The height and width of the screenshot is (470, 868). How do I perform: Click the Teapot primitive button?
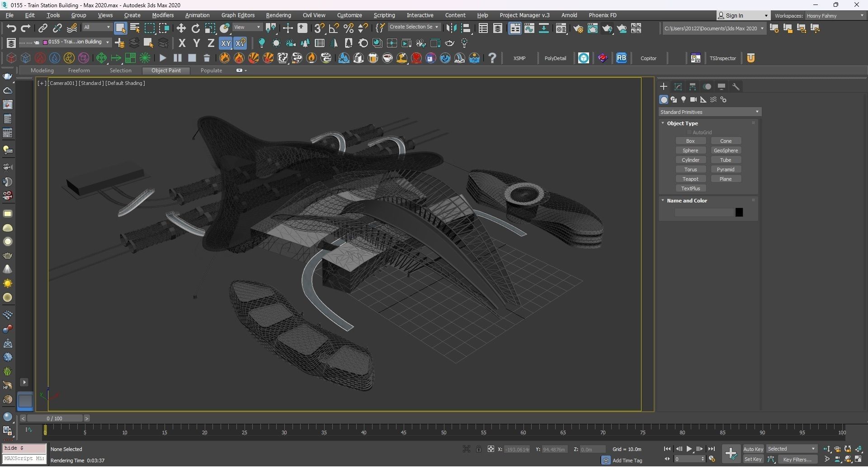(x=690, y=179)
